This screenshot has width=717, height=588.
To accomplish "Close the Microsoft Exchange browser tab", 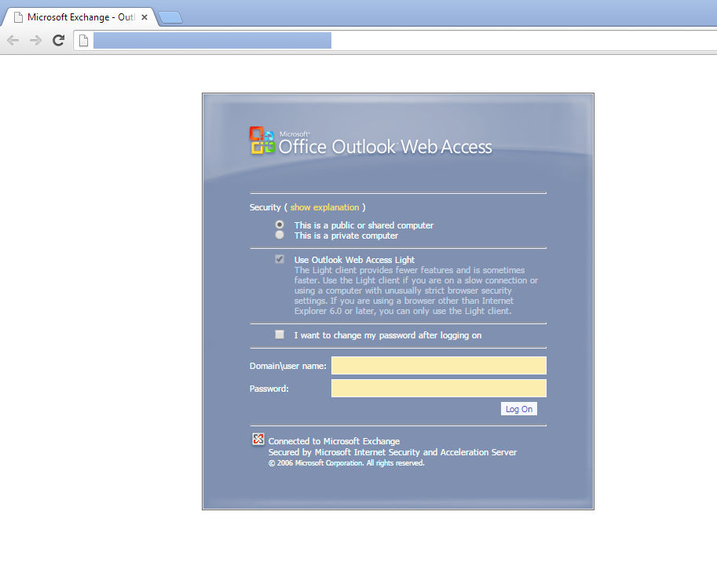I will (144, 17).
